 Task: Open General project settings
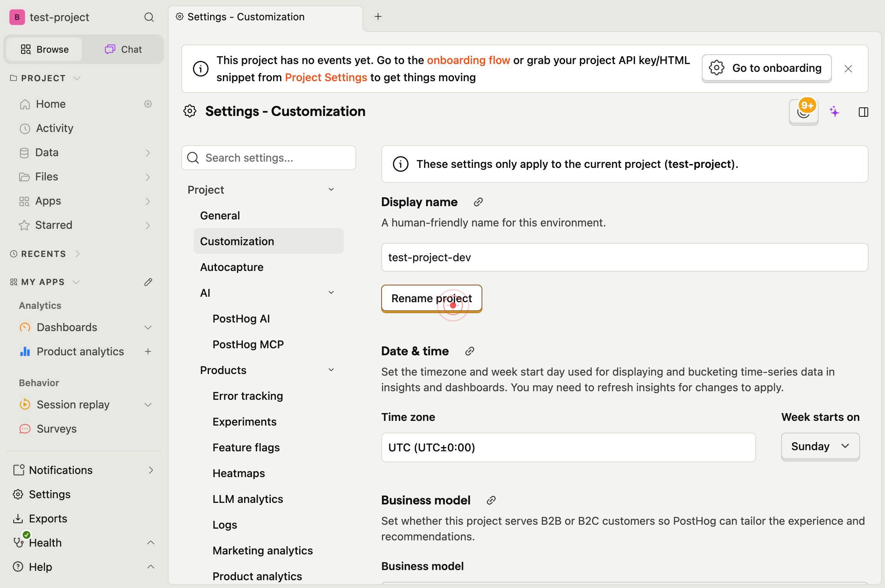tap(269, 216)
